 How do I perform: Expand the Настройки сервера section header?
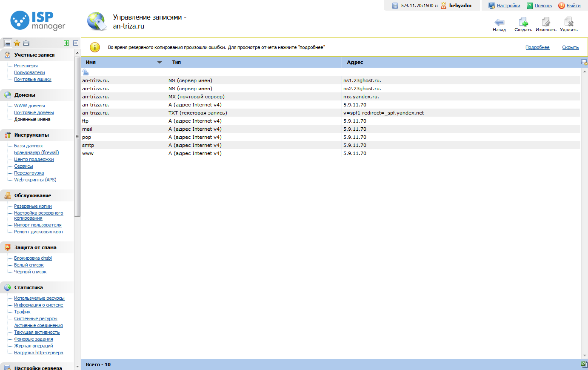tap(37, 367)
